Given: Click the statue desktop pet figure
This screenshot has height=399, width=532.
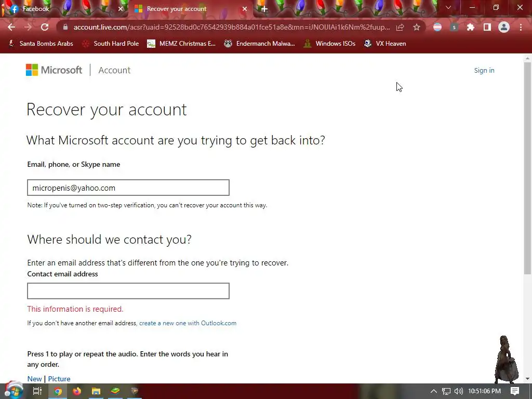Looking at the screenshot, I should 507,360.
